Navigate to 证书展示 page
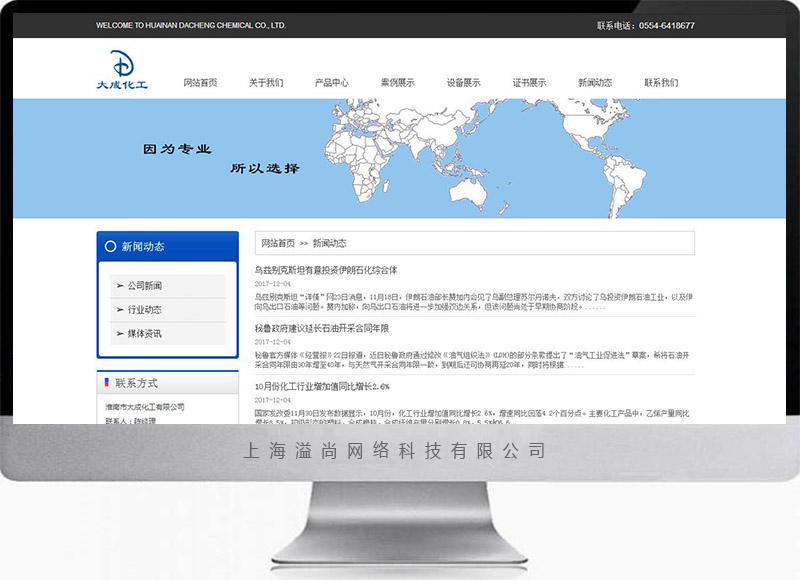Image resolution: width=800 pixels, height=580 pixels. coord(529,83)
